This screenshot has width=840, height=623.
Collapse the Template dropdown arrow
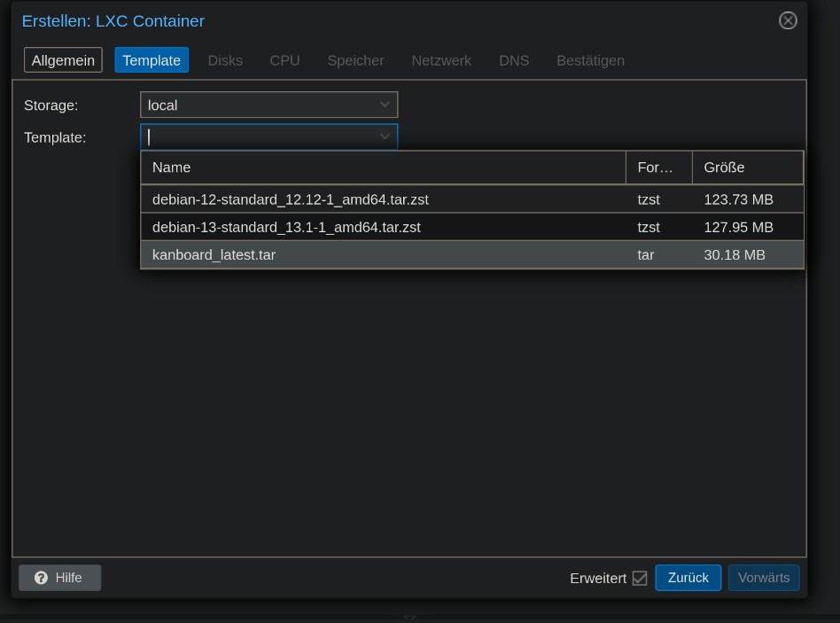coord(385,136)
